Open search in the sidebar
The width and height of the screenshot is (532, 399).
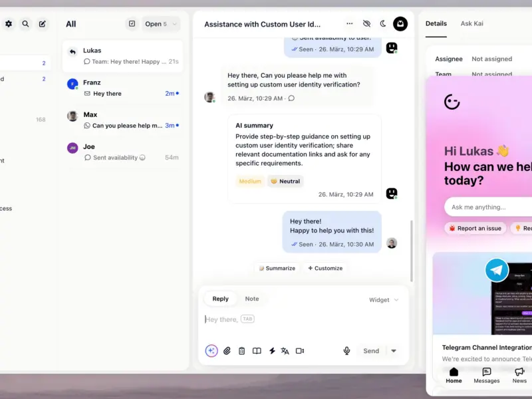(x=25, y=24)
